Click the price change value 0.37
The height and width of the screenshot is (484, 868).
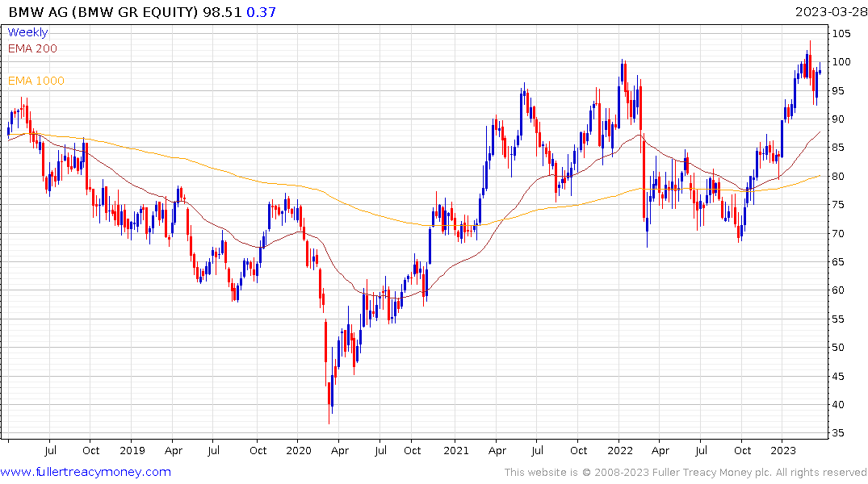[x=262, y=11]
